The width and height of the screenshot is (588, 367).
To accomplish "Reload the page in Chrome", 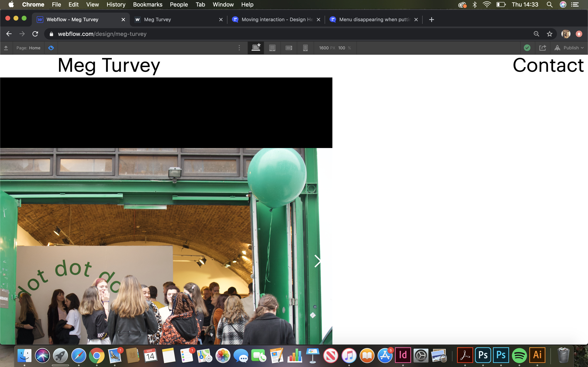I will pyautogui.click(x=35, y=34).
